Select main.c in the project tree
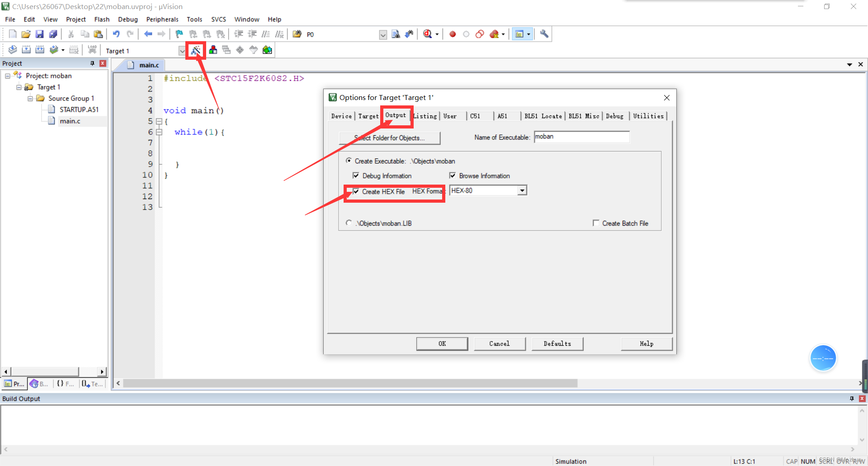The height and width of the screenshot is (466, 868). (x=70, y=121)
